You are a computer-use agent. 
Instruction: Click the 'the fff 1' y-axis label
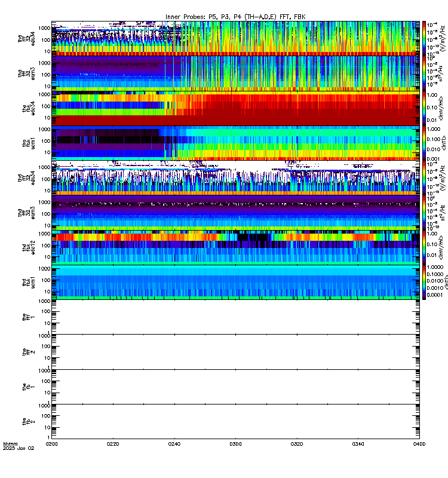tap(29, 317)
